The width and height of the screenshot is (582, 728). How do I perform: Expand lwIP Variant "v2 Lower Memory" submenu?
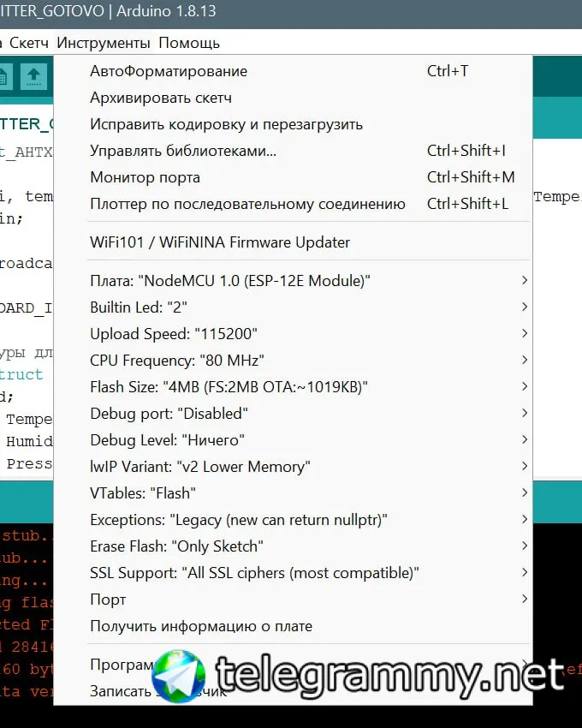point(294,466)
